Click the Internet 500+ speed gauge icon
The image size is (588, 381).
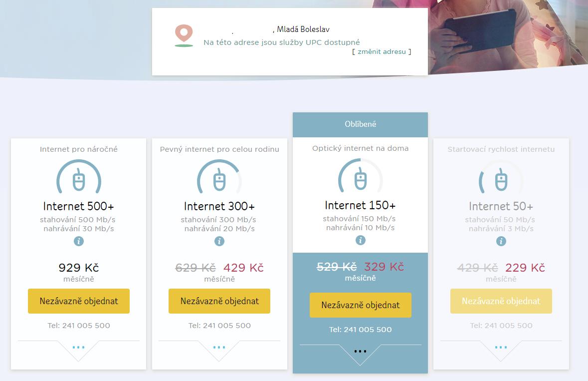click(79, 177)
